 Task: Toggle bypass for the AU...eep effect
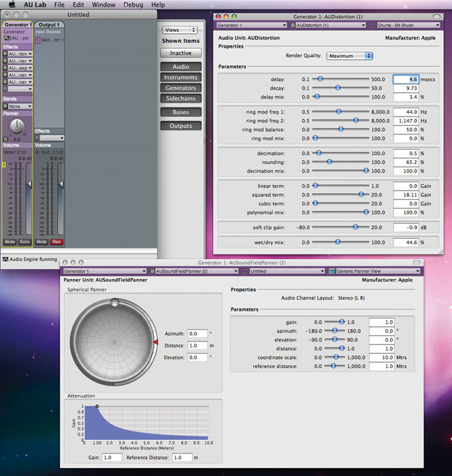point(5,68)
